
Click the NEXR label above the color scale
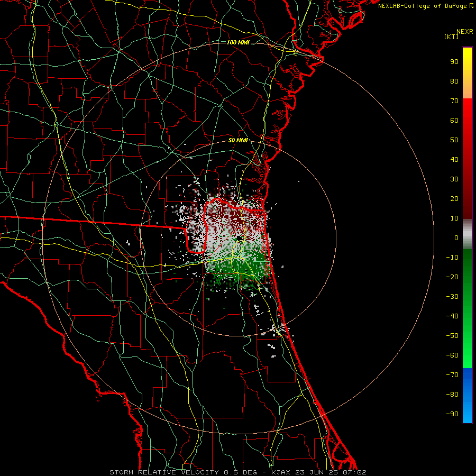[465, 32]
